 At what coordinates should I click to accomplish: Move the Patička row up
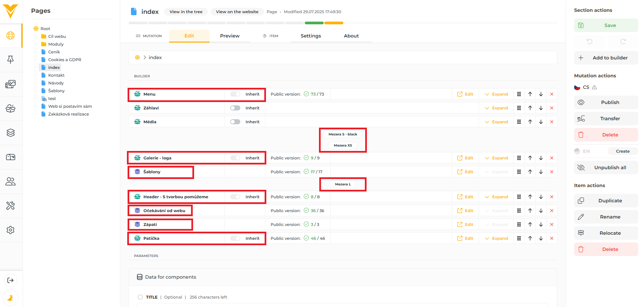(x=530, y=238)
